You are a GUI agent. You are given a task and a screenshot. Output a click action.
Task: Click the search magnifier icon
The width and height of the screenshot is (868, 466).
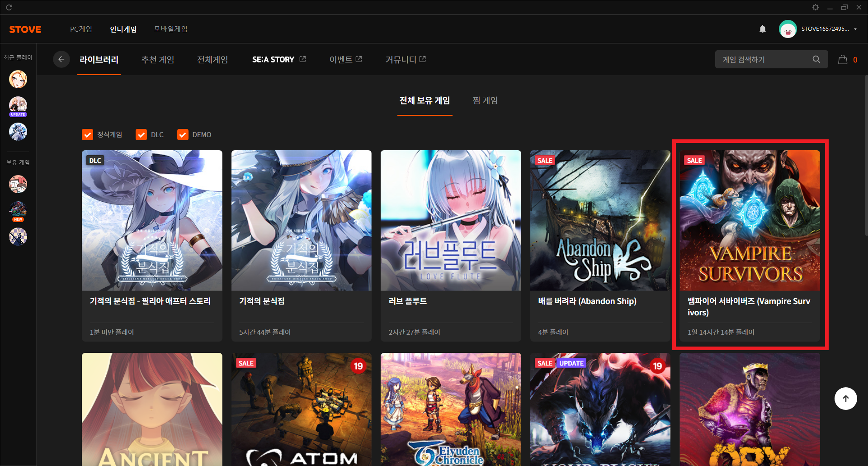pyautogui.click(x=816, y=59)
